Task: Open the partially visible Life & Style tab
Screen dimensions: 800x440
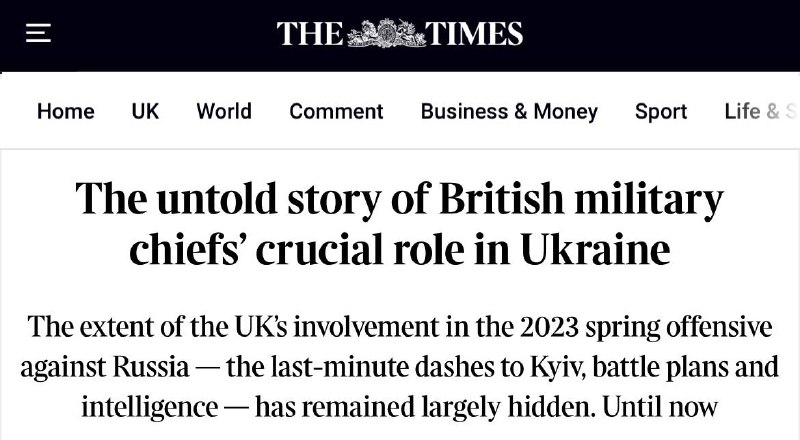Action: click(x=761, y=111)
